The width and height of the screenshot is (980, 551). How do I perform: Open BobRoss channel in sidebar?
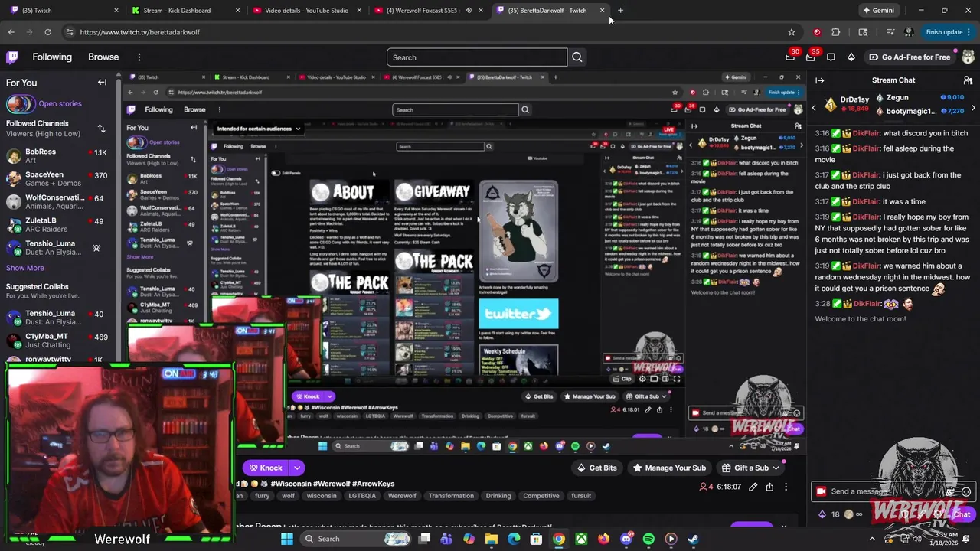pyautogui.click(x=58, y=156)
